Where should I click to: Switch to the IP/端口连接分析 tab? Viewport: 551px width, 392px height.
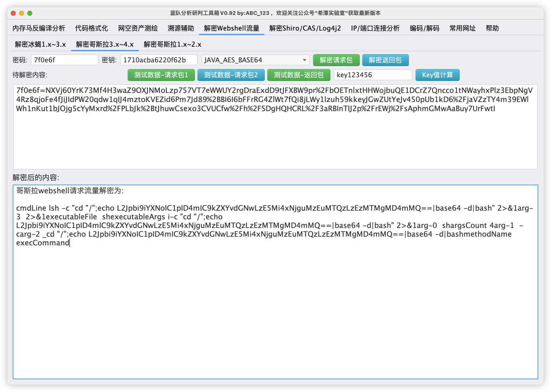(375, 28)
